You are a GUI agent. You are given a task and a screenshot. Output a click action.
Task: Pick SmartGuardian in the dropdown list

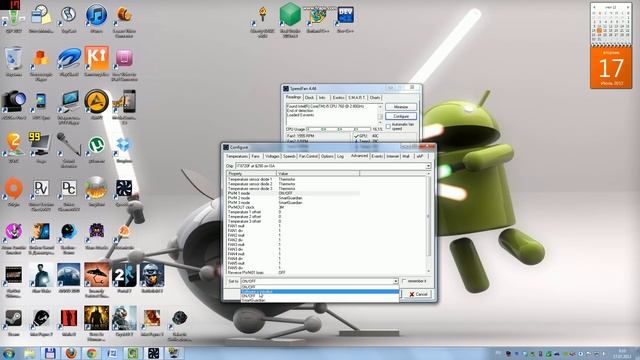tap(320, 300)
